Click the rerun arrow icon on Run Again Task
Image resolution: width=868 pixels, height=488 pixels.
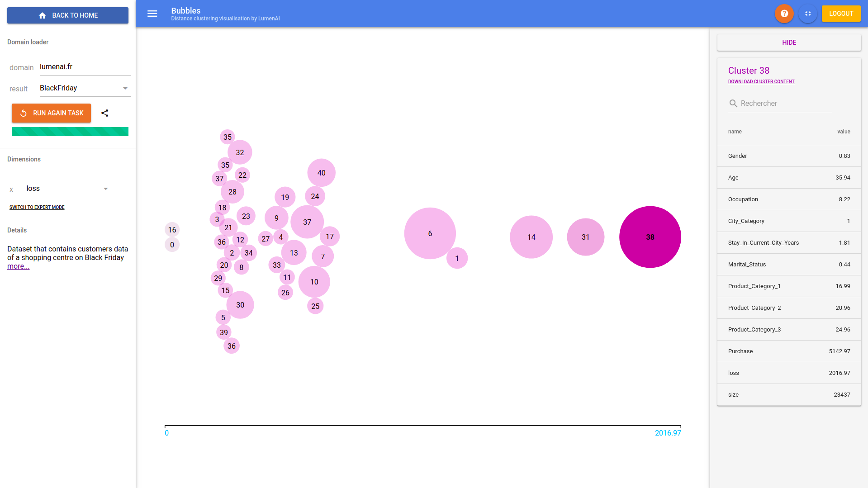(24, 113)
